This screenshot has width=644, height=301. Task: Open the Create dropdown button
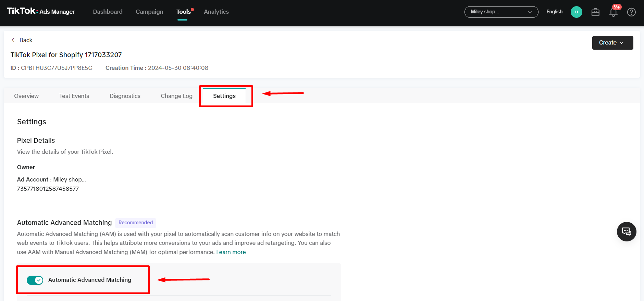click(612, 43)
